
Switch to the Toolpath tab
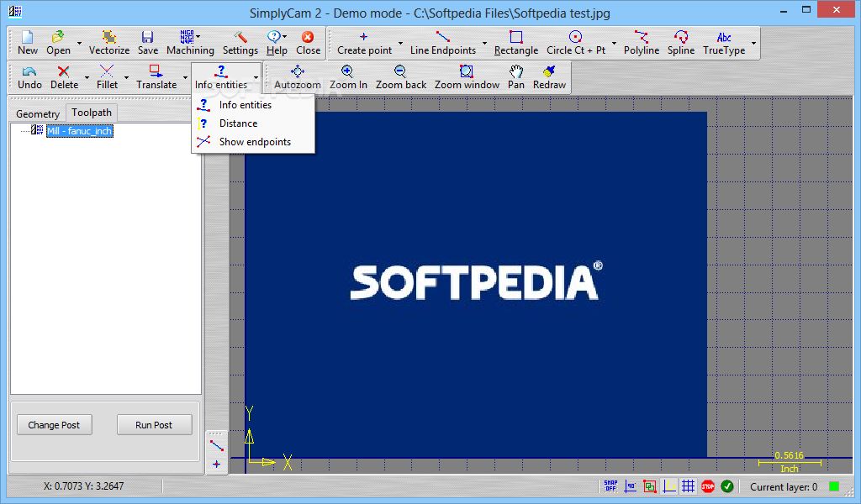point(91,113)
